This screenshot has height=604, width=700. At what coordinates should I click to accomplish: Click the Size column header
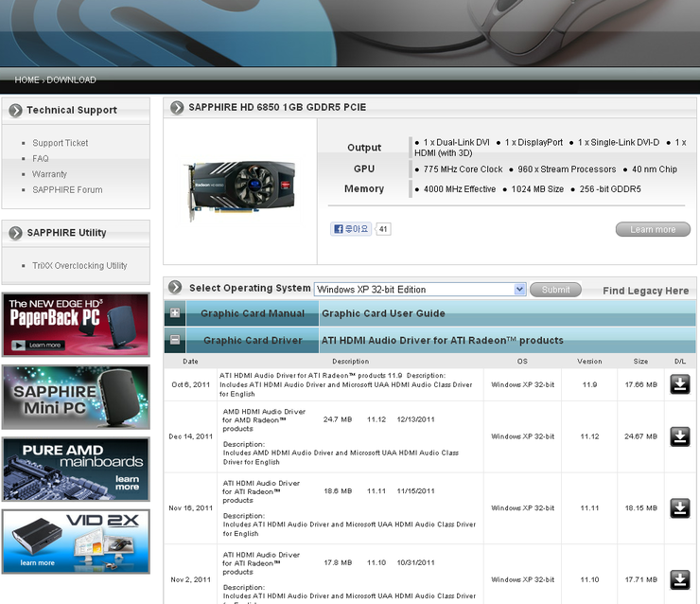click(640, 361)
